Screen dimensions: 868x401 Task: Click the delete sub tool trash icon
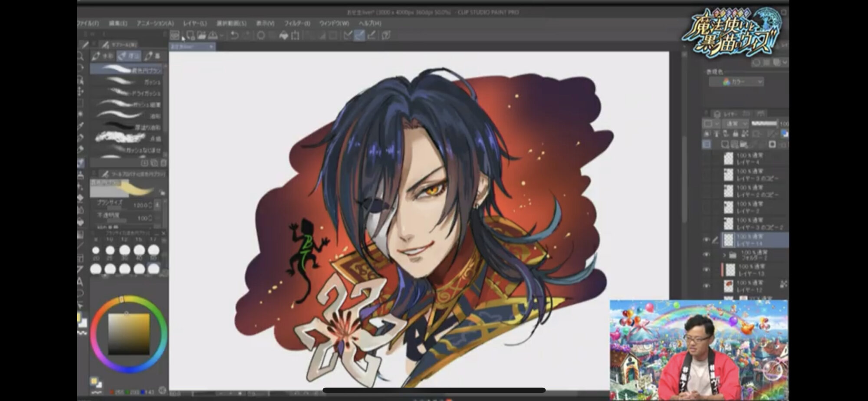click(x=164, y=163)
